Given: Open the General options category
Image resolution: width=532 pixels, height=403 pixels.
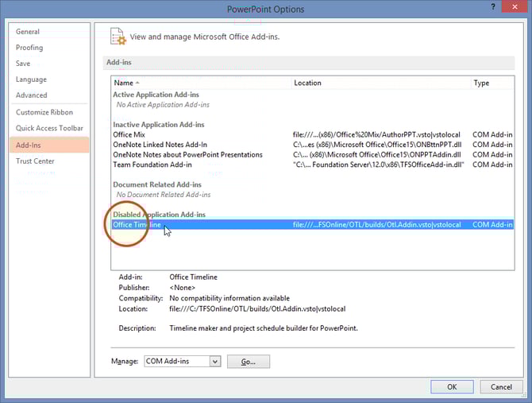Looking at the screenshot, I should [28, 32].
